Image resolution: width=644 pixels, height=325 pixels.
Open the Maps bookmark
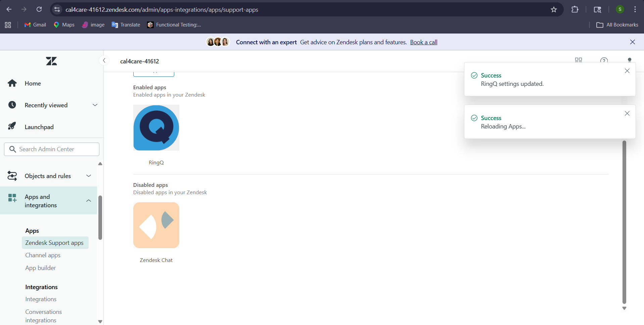[x=64, y=25]
